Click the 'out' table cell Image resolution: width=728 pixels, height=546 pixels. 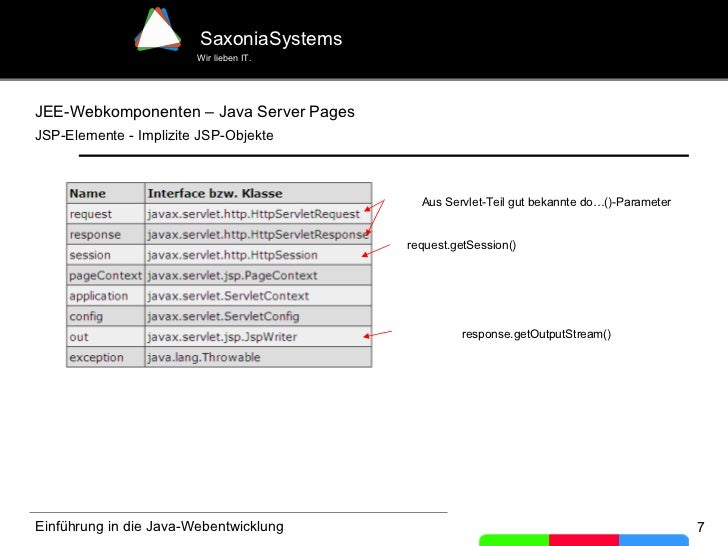point(106,337)
